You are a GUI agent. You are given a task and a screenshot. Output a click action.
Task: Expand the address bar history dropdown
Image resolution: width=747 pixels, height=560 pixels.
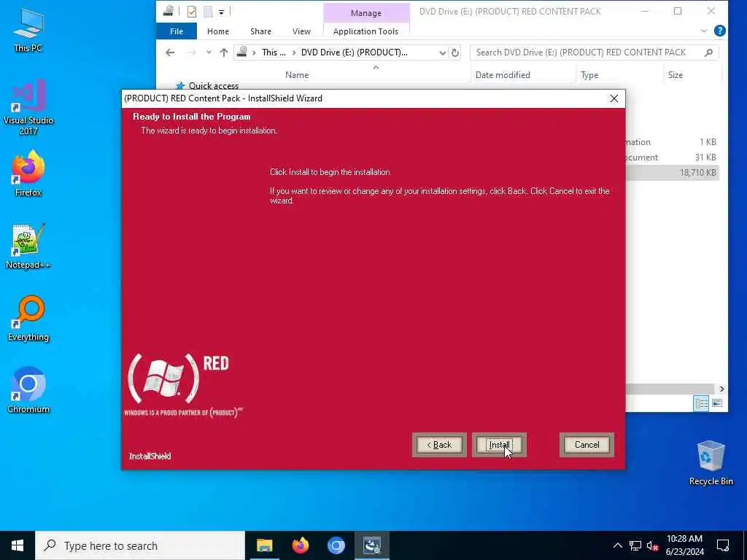pos(443,52)
